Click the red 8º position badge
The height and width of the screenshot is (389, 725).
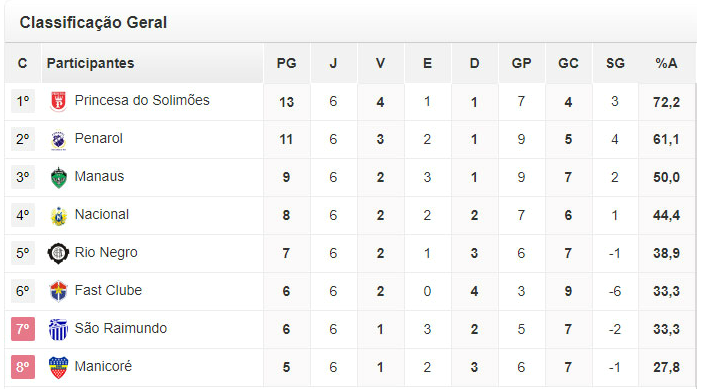click(x=23, y=367)
